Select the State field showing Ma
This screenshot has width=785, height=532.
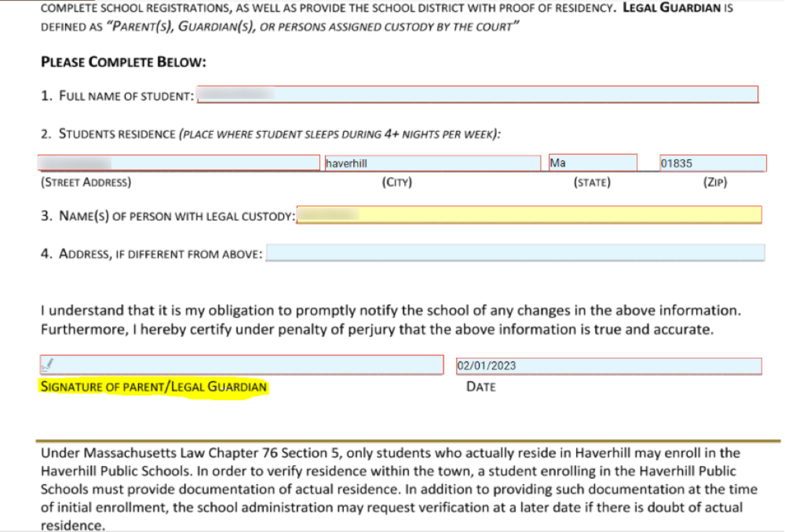point(593,163)
